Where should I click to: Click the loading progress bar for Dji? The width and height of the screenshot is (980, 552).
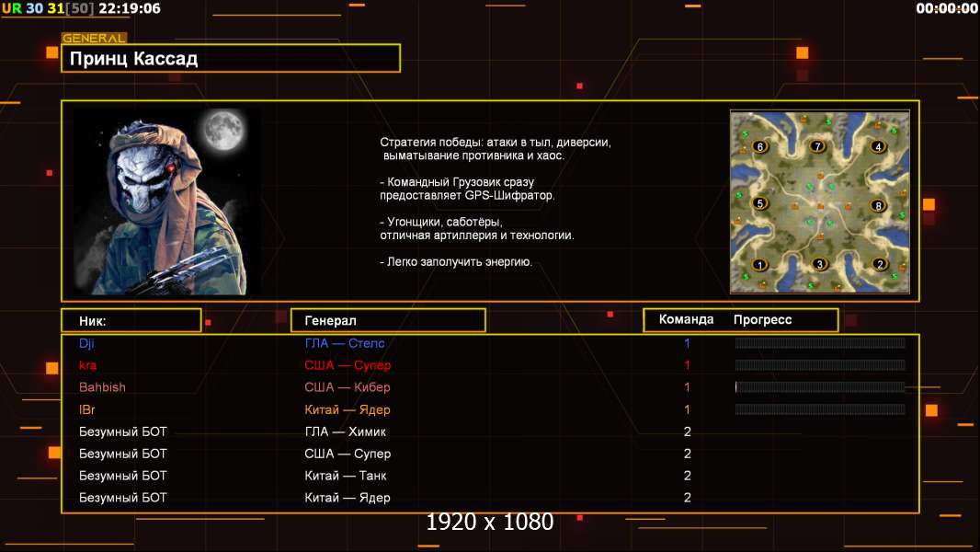[x=820, y=342]
